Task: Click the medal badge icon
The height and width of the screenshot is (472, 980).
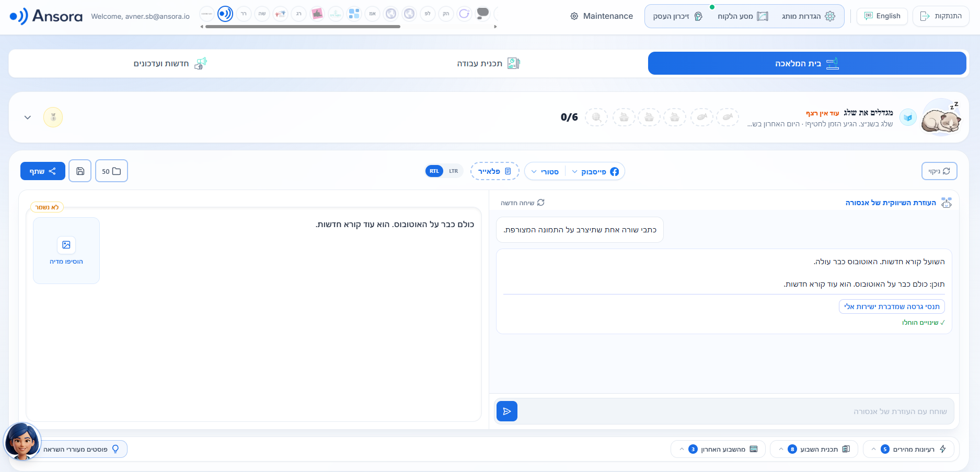Action: coord(53,117)
